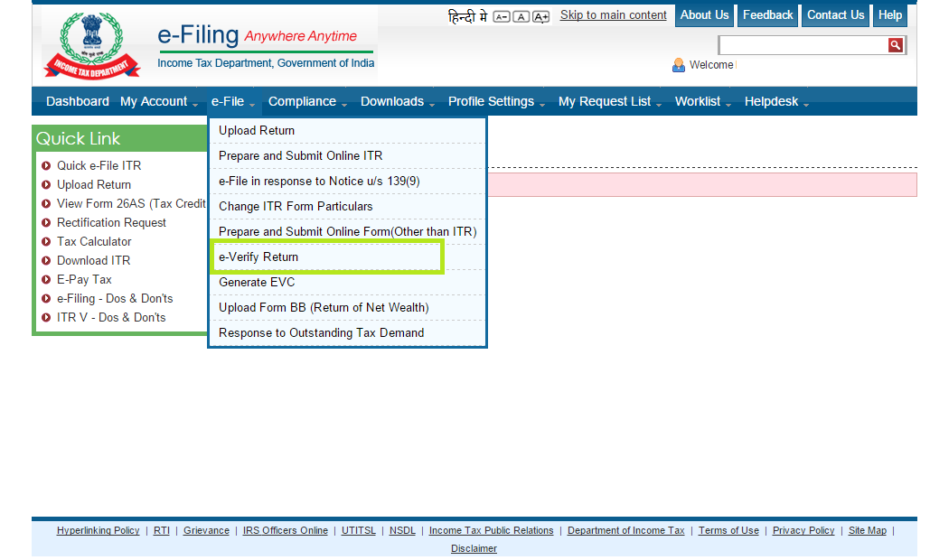
Task: Expand the Worklist menu
Action: click(x=703, y=101)
